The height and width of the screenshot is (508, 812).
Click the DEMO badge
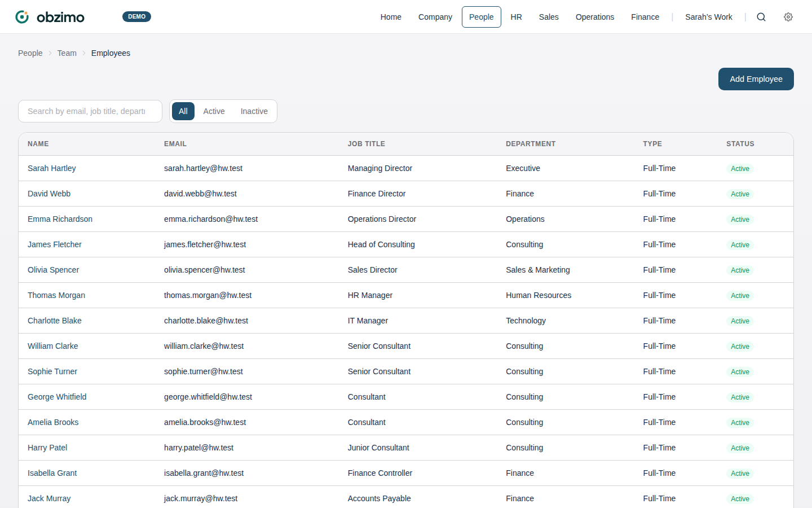(x=136, y=17)
